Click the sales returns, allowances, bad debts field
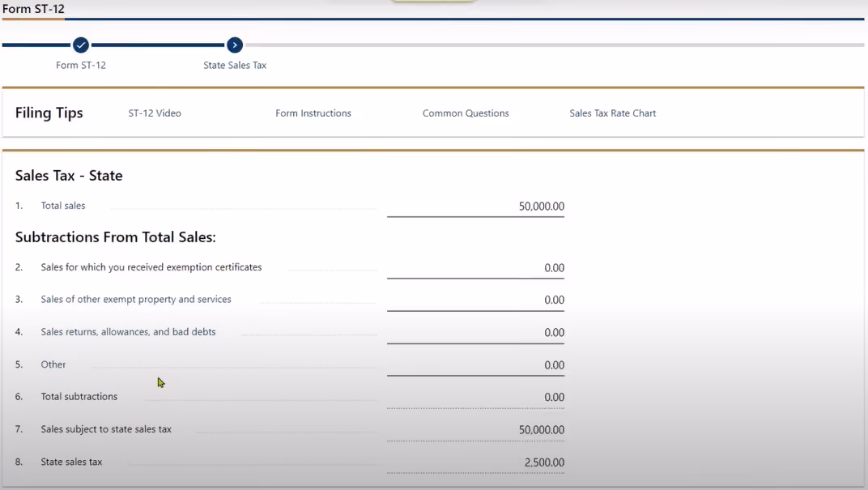 pyautogui.click(x=475, y=333)
